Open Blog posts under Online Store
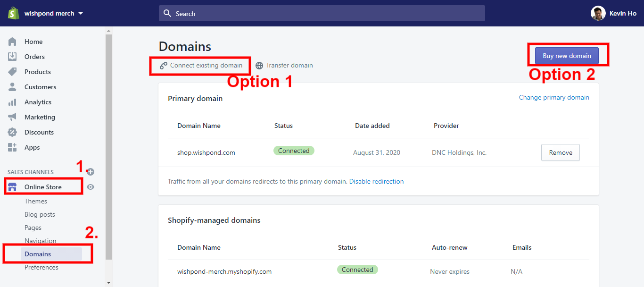The height and width of the screenshot is (287, 644). point(40,214)
